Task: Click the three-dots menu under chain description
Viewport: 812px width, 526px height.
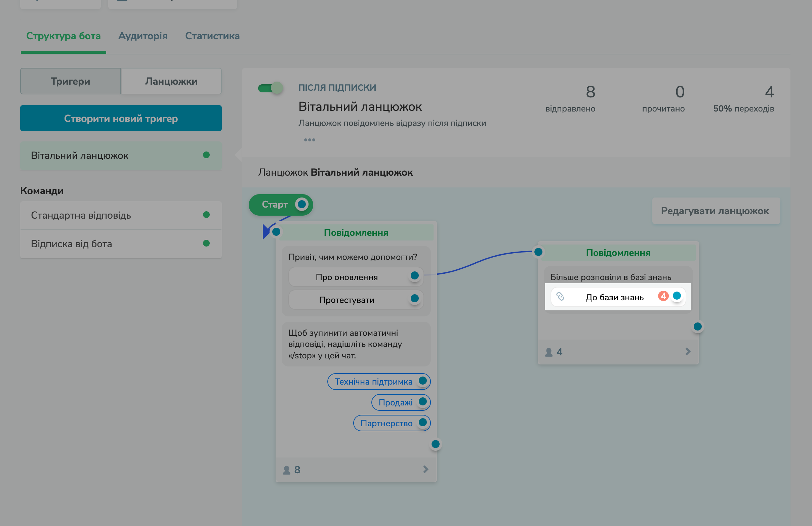Action: tap(310, 140)
